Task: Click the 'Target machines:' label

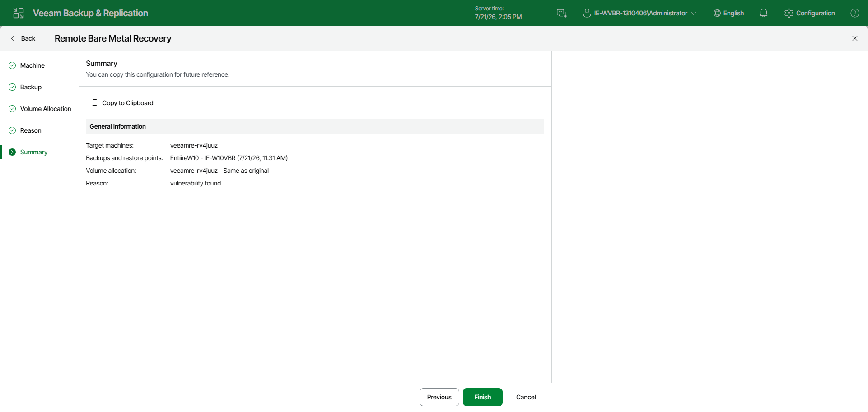Action: [x=110, y=145]
